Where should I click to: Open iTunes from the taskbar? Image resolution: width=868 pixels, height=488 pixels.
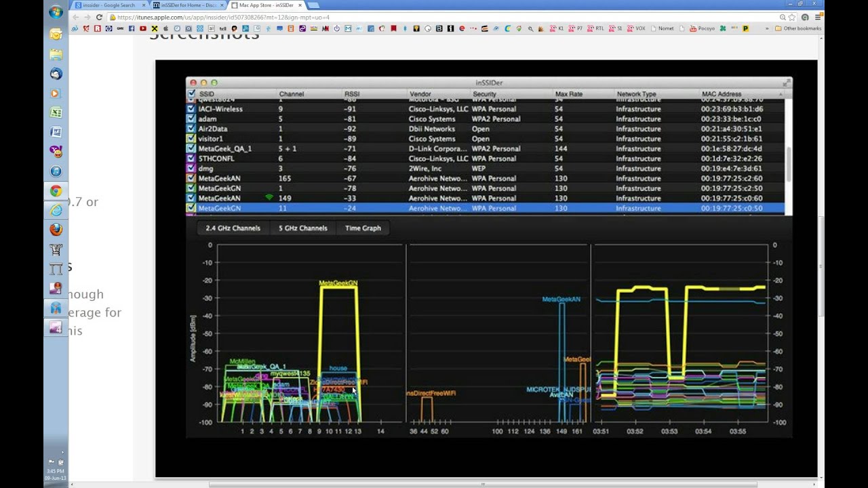pos(56,171)
